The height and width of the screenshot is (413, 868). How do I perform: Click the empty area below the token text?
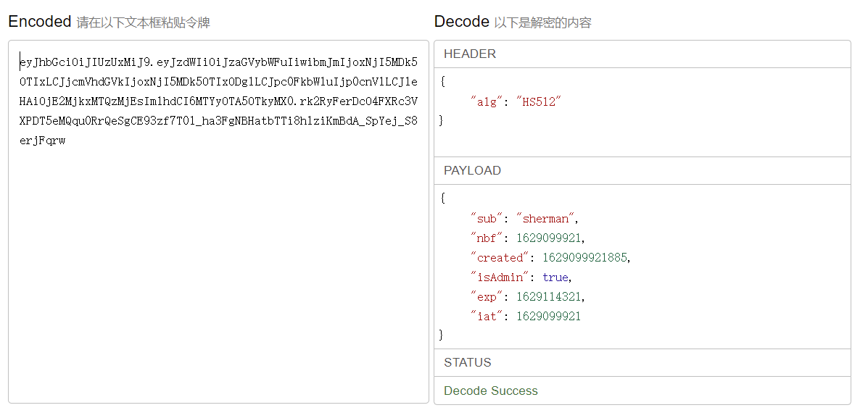coord(218,304)
